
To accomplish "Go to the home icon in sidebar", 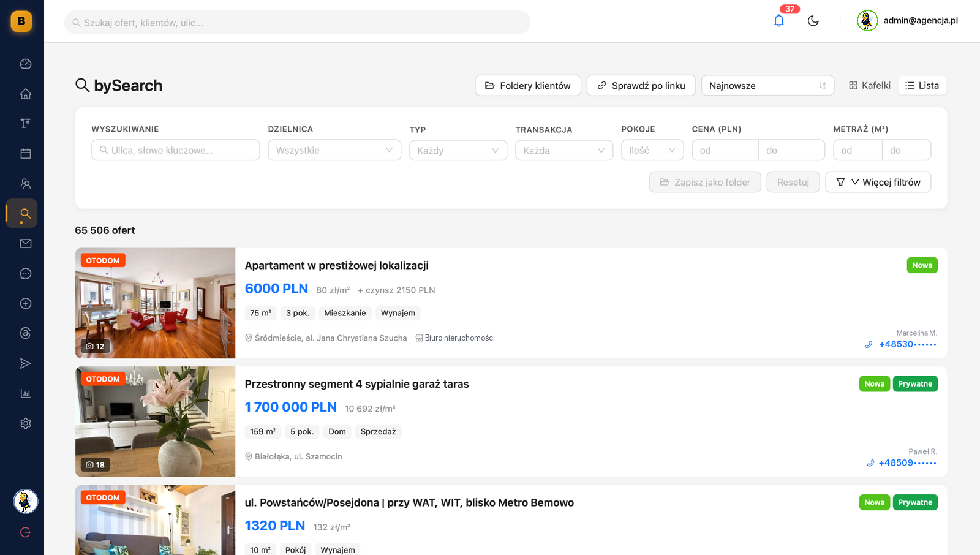I will click(x=26, y=94).
